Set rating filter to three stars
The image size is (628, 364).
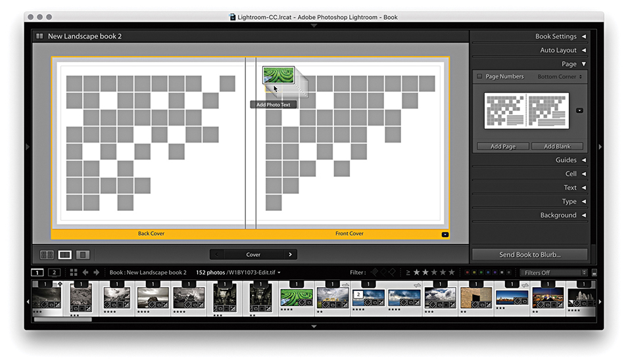click(x=434, y=273)
